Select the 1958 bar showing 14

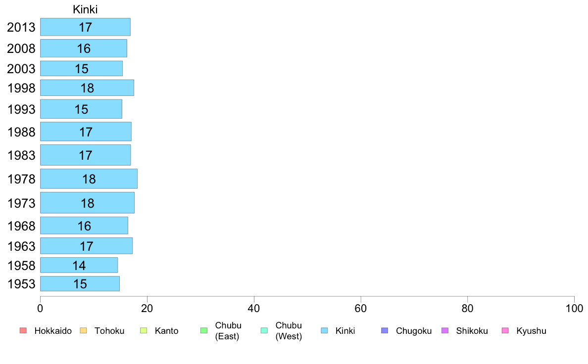pos(79,266)
